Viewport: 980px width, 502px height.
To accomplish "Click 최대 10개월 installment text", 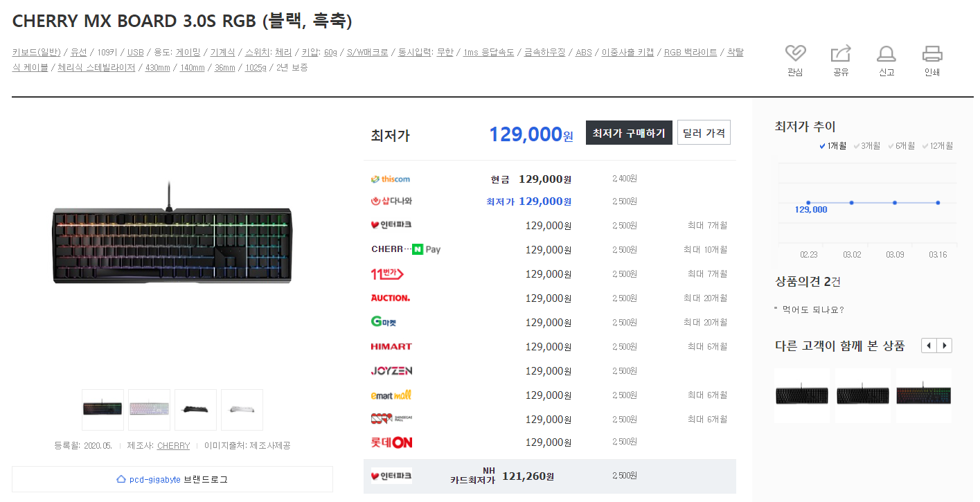I will (x=705, y=249).
